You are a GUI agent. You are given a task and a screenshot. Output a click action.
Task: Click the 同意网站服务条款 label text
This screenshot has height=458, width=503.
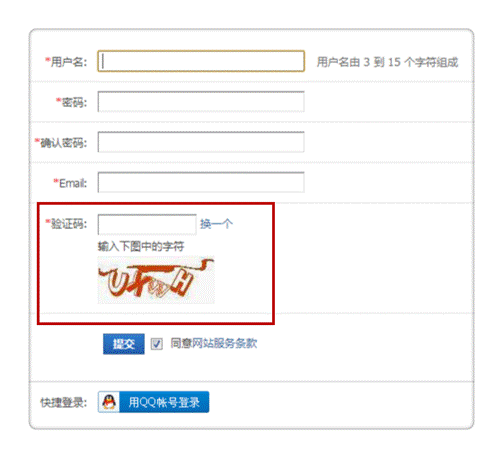[214, 343]
